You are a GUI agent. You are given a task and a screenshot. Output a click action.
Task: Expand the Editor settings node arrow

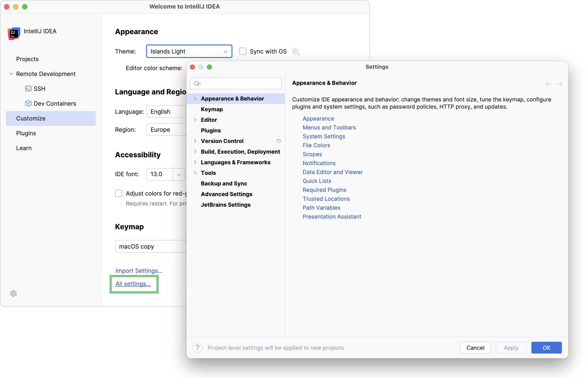tap(195, 120)
